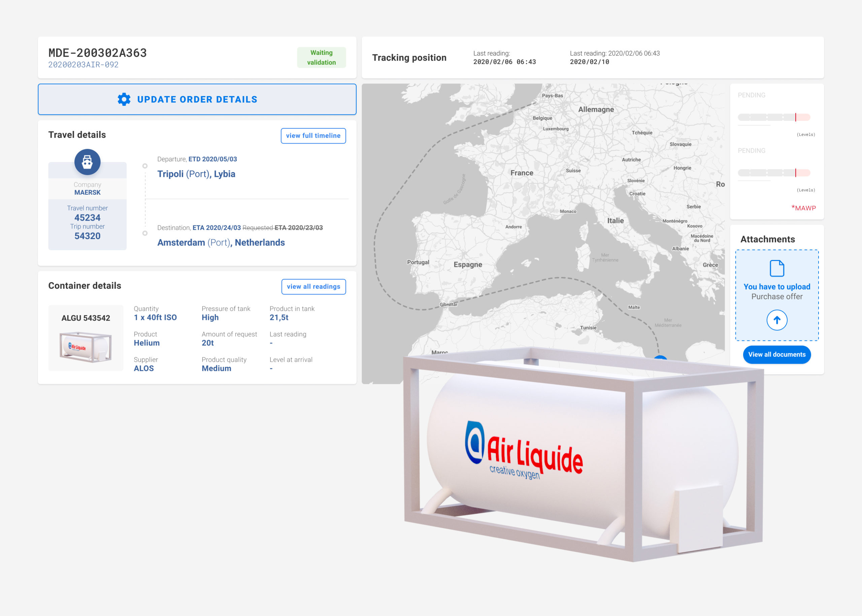Click the Helium product value
This screenshot has width=862, height=616.
coord(147,343)
